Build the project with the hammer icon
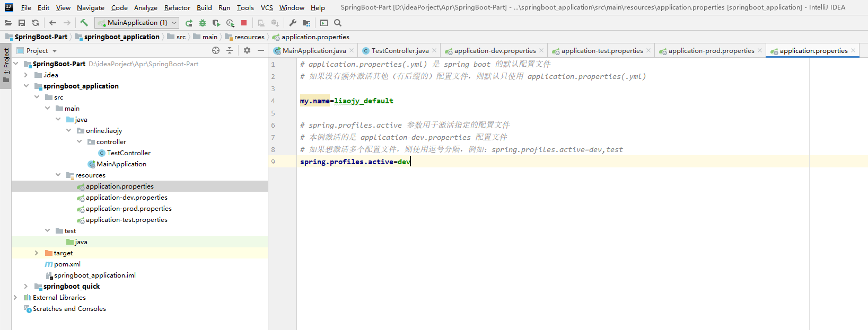868x330 pixels. (84, 23)
